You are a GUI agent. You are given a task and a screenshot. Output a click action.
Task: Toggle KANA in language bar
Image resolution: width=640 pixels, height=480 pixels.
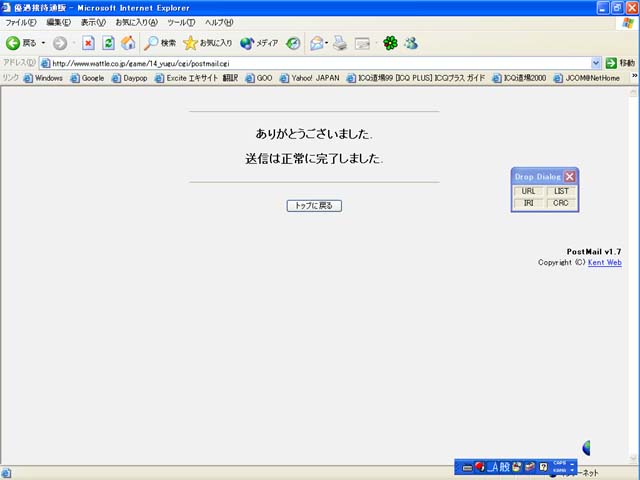click(559, 470)
